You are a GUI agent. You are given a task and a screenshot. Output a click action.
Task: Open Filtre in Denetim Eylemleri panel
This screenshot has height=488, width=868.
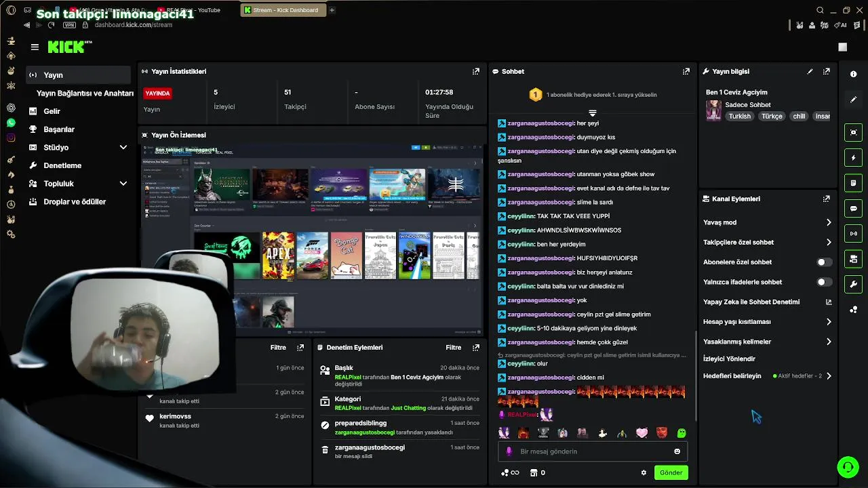[453, 347]
